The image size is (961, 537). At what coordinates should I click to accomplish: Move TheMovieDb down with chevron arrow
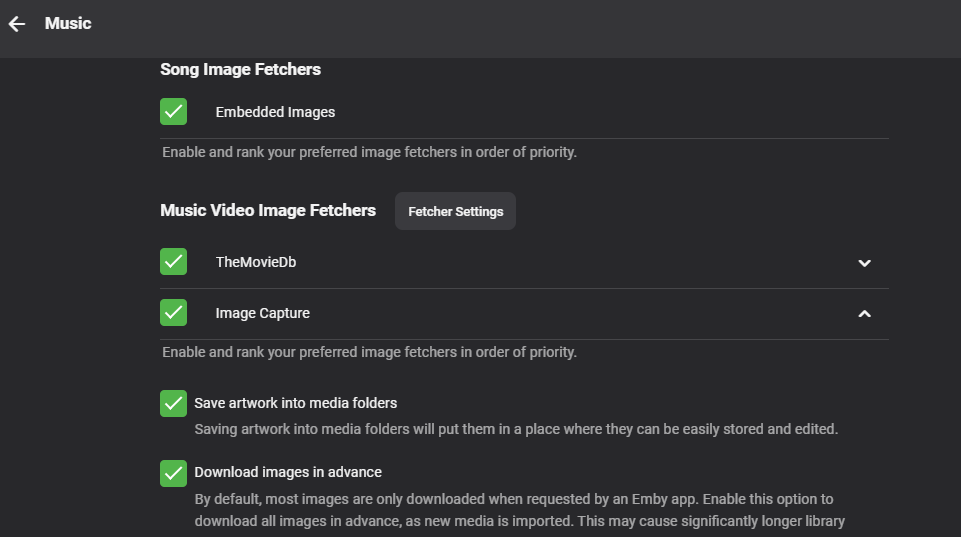pyautogui.click(x=865, y=263)
